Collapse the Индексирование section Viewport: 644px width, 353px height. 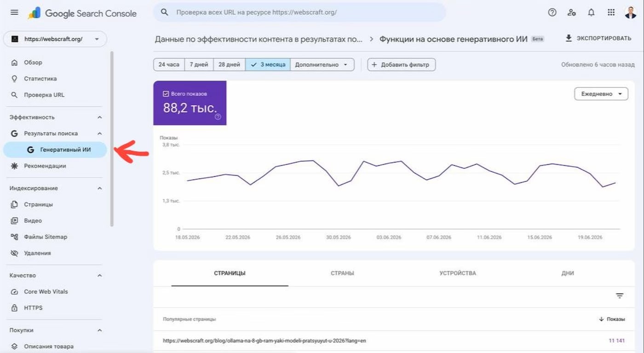coord(100,188)
